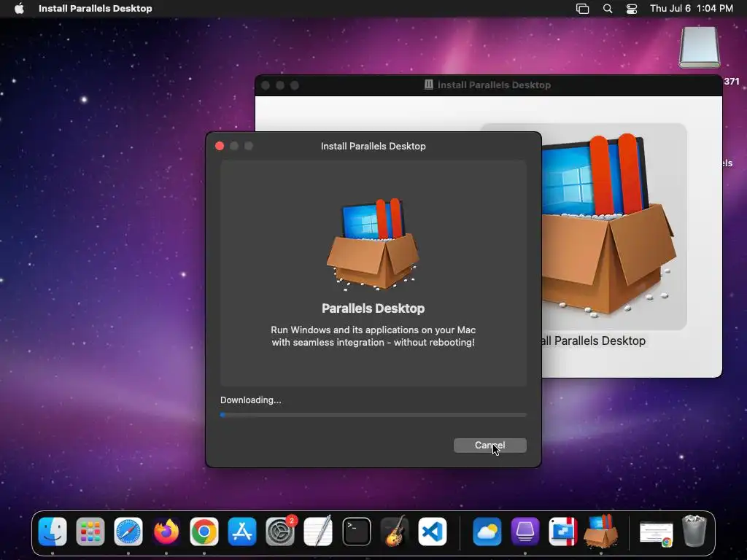Viewport: 747px width, 560px height.
Task: Open the App Store from the Dock
Action: point(242,531)
